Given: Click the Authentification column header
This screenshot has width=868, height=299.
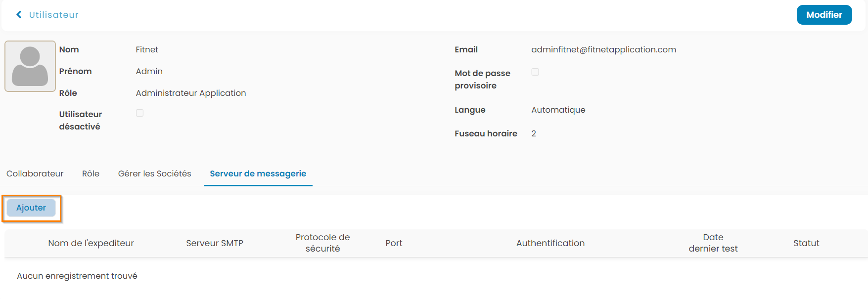Looking at the screenshot, I should tap(550, 243).
